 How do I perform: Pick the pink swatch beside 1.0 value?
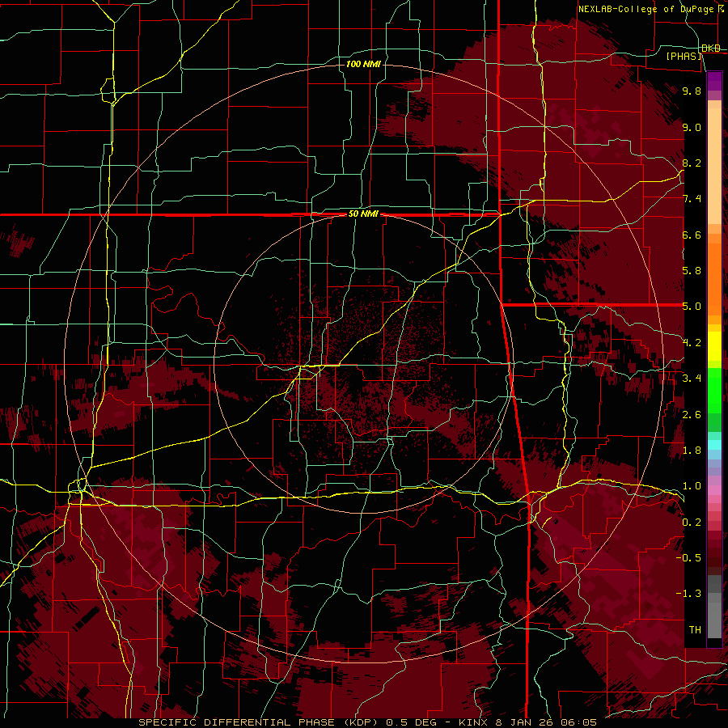tap(714, 489)
